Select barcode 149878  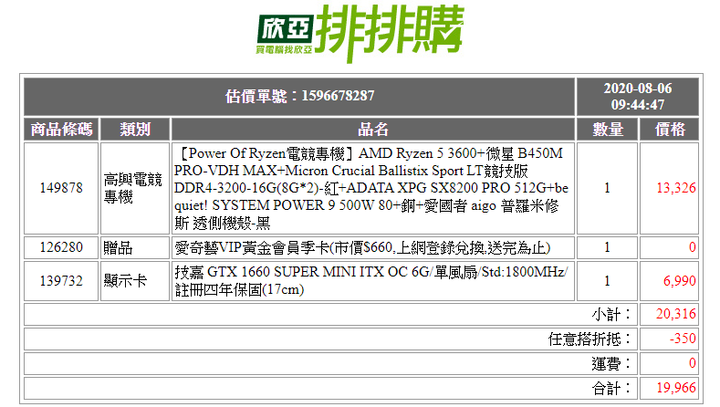click(61, 188)
